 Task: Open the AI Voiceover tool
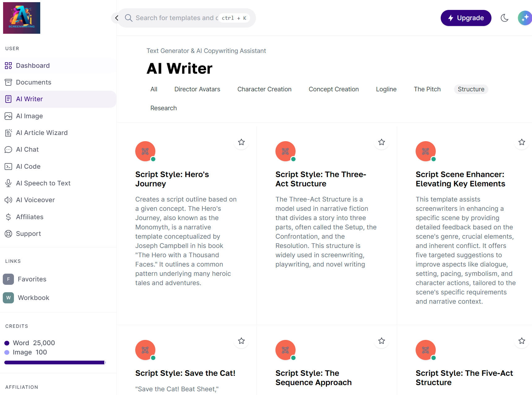[35, 200]
